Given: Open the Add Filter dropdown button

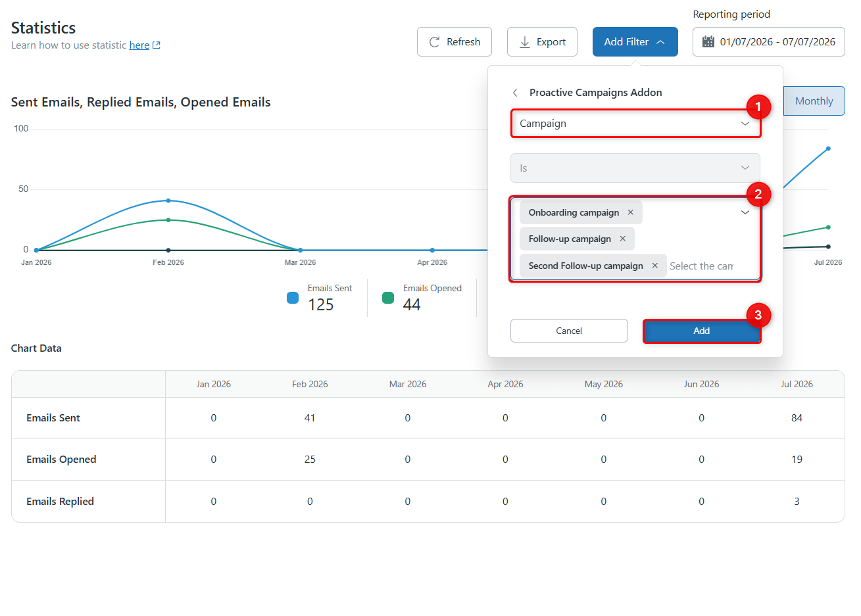Looking at the screenshot, I should pyautogui.click(x=635, y=41).
